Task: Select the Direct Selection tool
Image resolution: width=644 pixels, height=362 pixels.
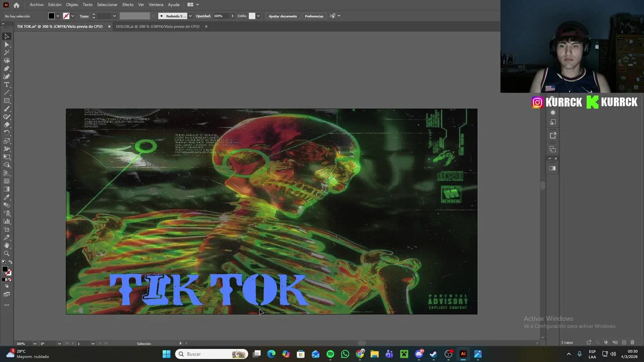Action: pyautogui.click(x=7, y=44)
